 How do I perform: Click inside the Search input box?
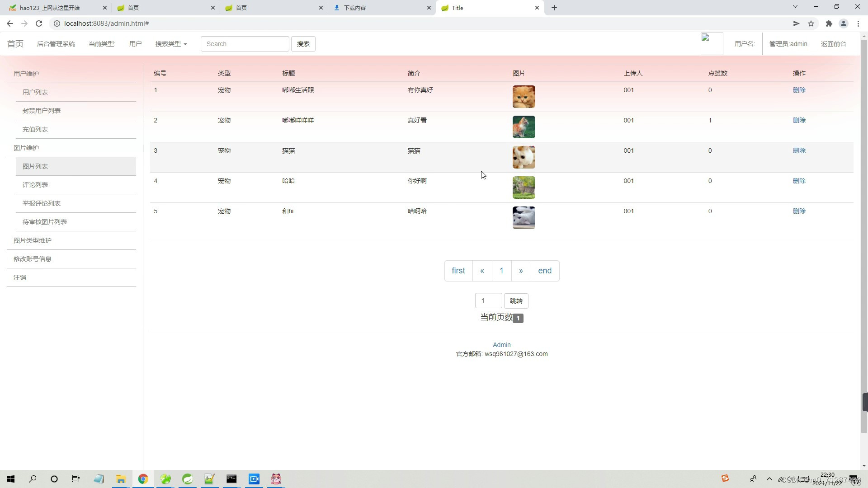click(245, 44)
